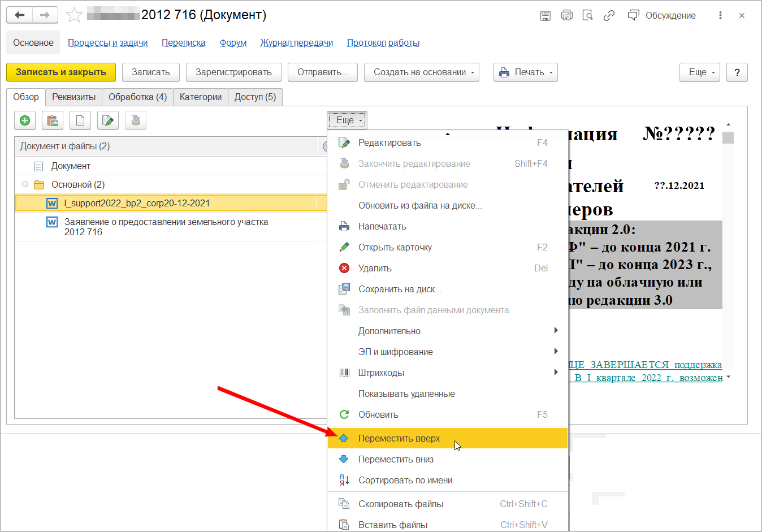
Task: Click the Отправить... button
Action: coord(323,72)
